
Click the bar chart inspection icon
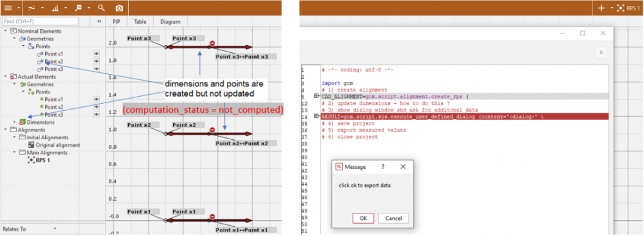[x=55, y=8]
